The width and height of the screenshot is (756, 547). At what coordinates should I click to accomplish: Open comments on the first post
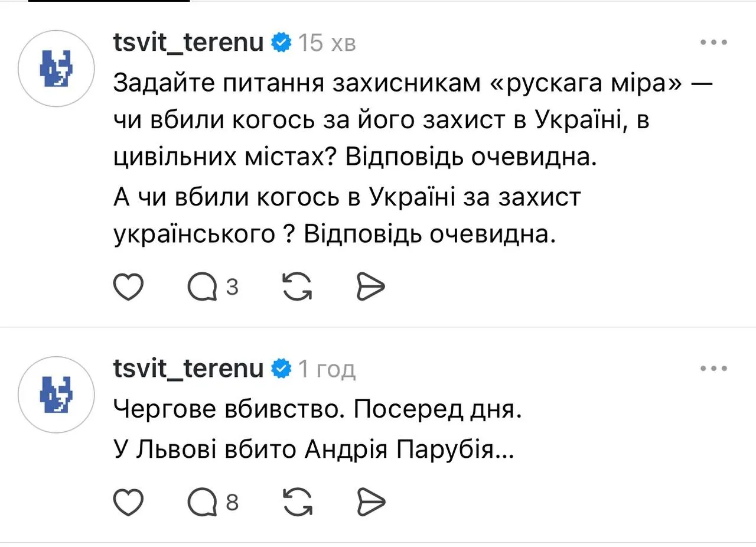pyautogui.click(x=204, y=287)
